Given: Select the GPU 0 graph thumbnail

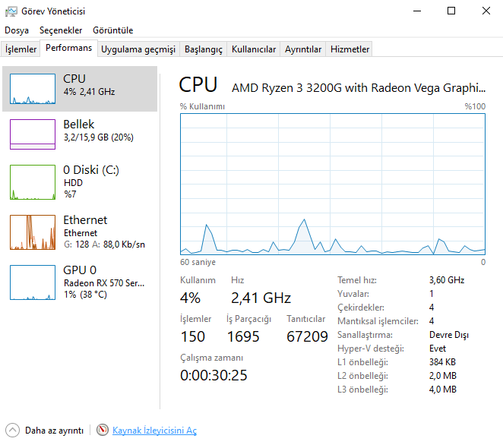Looking at the screenshot, I should [32, 282].
